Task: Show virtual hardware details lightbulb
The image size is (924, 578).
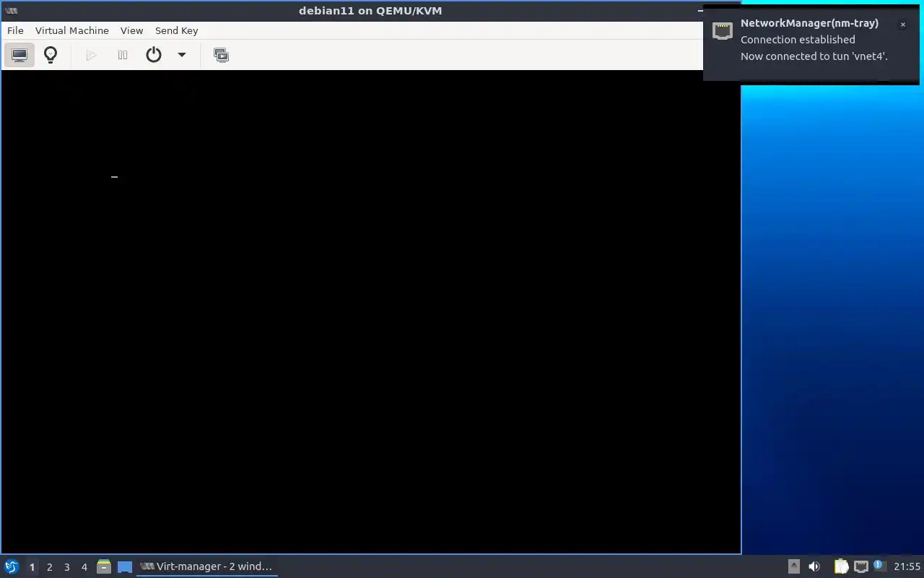Action: tap(51, 55)
